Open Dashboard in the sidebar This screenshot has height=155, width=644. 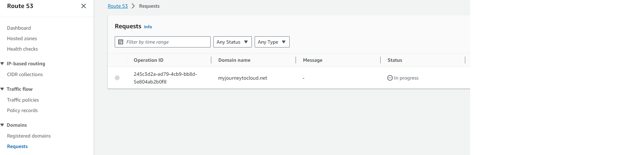coord(19,28)
